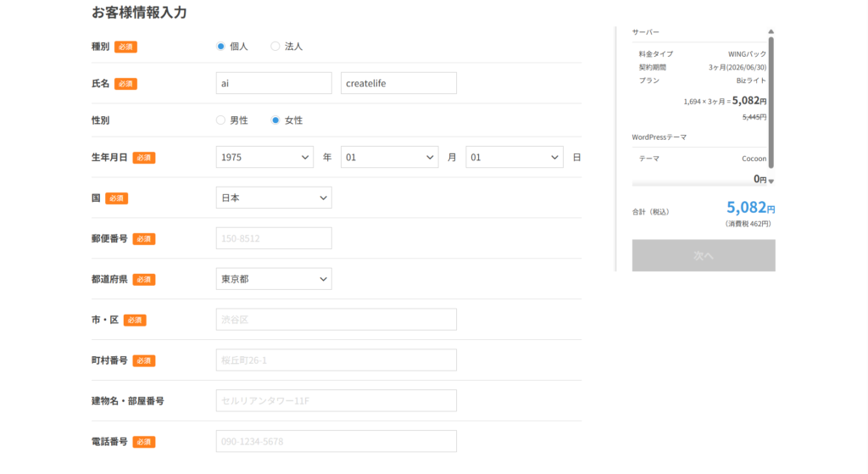Click the scroll-up arrow in summary panel
The image size is (868, 474).
coord(771,32)
